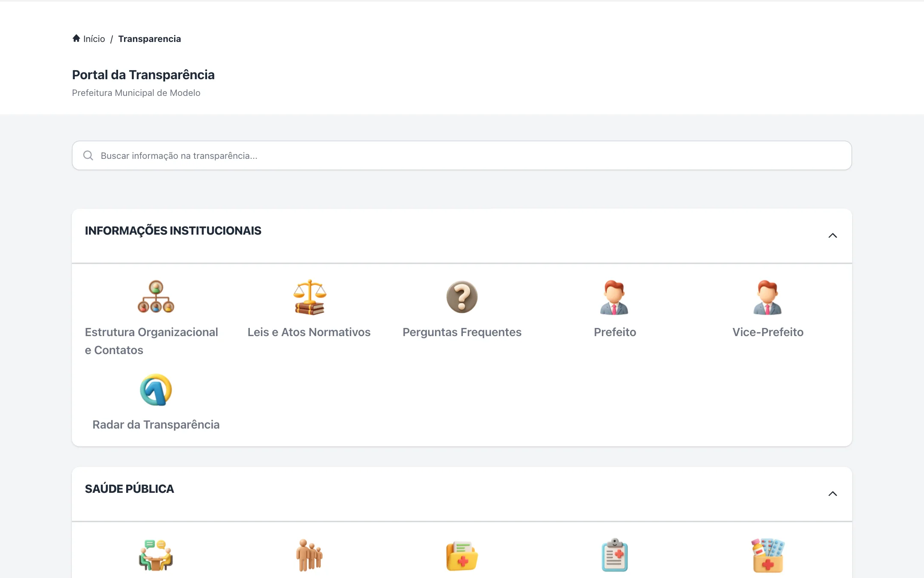
Task: Click the magnifier icon in search bar
Action: click(88, 155)
